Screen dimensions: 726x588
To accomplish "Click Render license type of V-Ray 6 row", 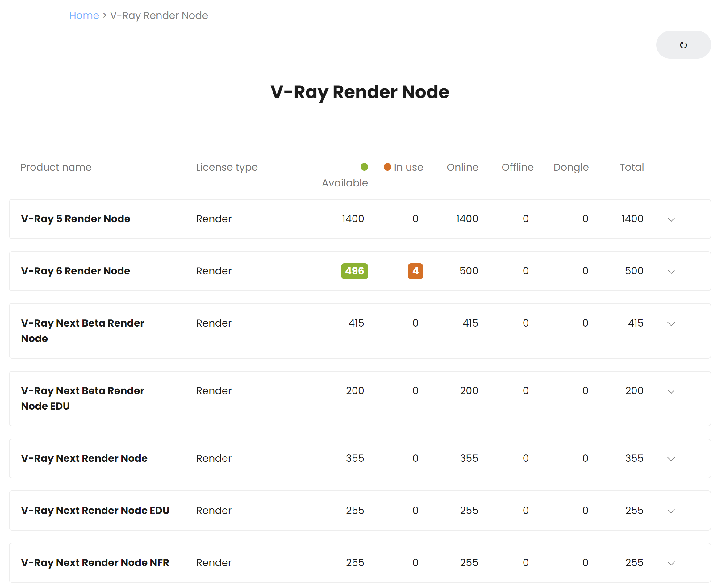I will click(x=214, y=271).
